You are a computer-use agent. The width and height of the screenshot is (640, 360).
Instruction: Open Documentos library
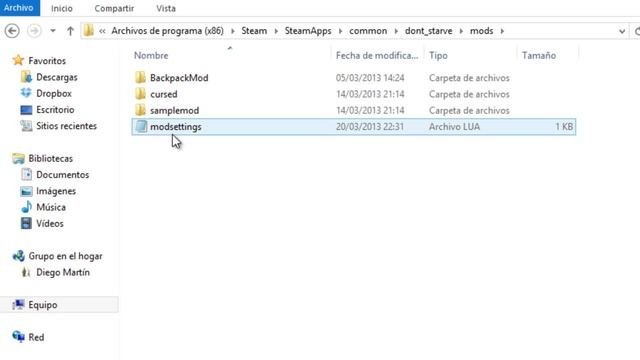coord(62,175)
